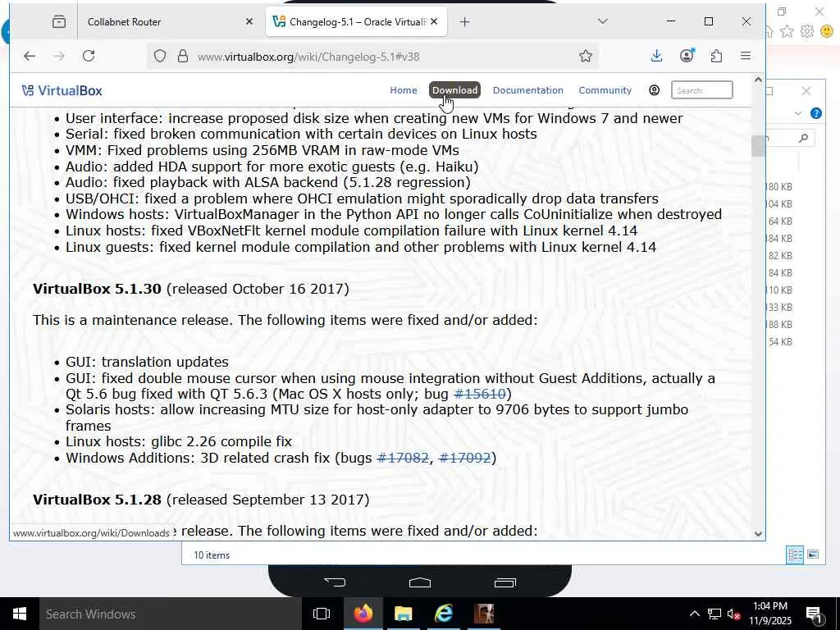Viewport: 840px width, 630px height.
Task: Open the extensions puzzle icon
Action: 716,56
